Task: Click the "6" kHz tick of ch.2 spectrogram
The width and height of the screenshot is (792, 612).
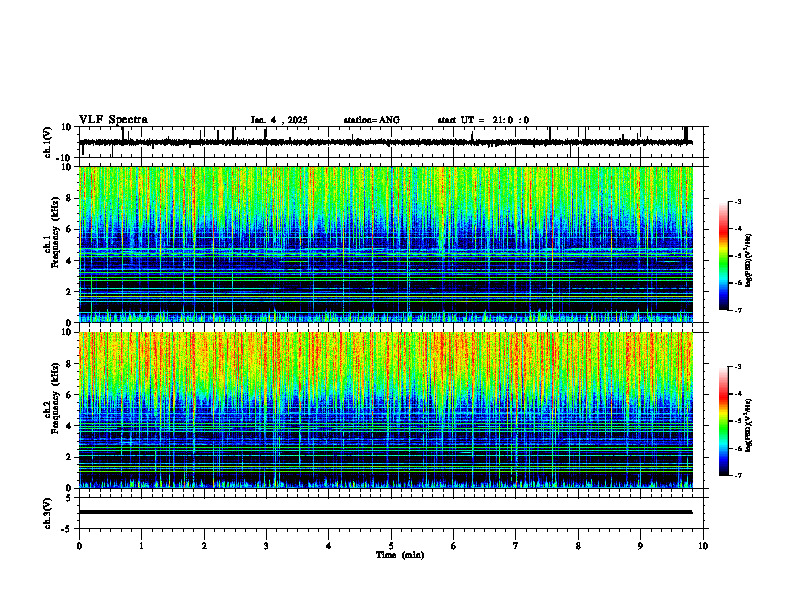Action: click(x=69, y=395)
